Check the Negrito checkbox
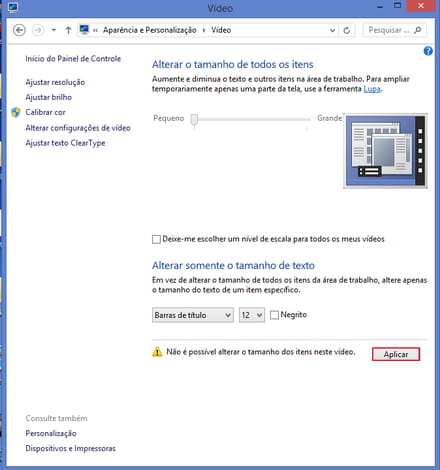This screenshot has width=440, height=470. click(274, 315)
